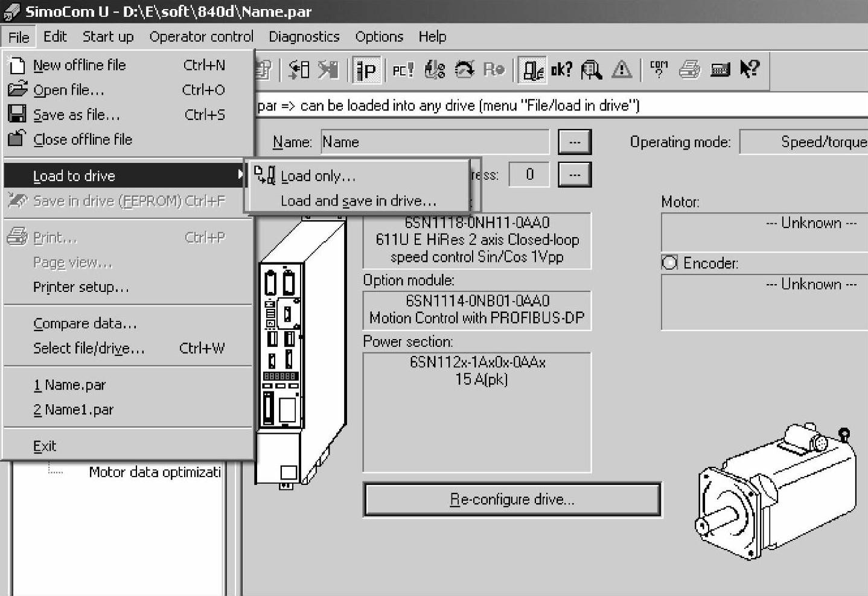The width and height of the screenshot is (868, 596).
Task: Click the address field showing 0
Action: pyautogui.click(x=529, y=175)
